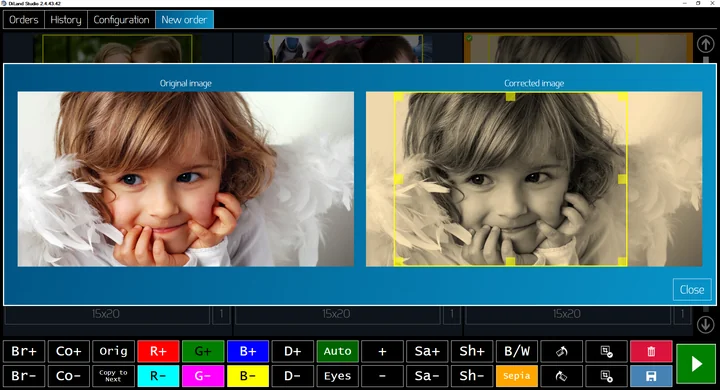Image resolution: width=720 pixels, height=390 pixels.
Task: Switch to the History tab
Action: point(66,20)
